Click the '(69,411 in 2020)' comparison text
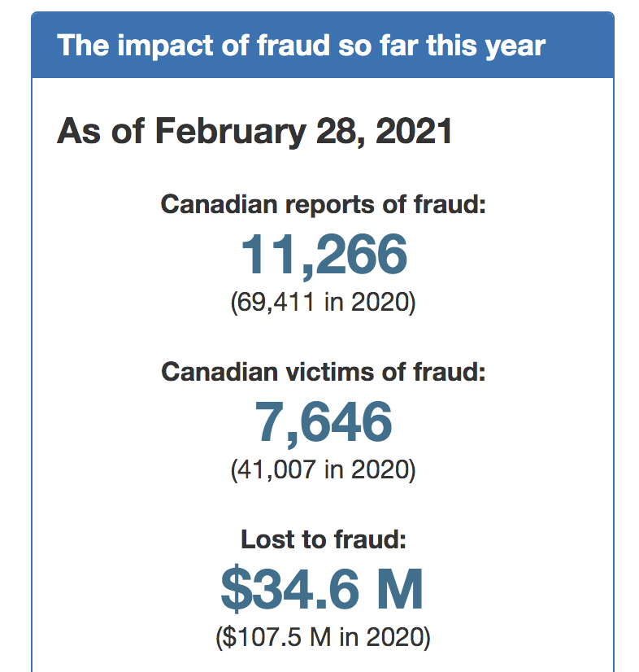Viewport: 639px width, 672px height. coord(323,302)
